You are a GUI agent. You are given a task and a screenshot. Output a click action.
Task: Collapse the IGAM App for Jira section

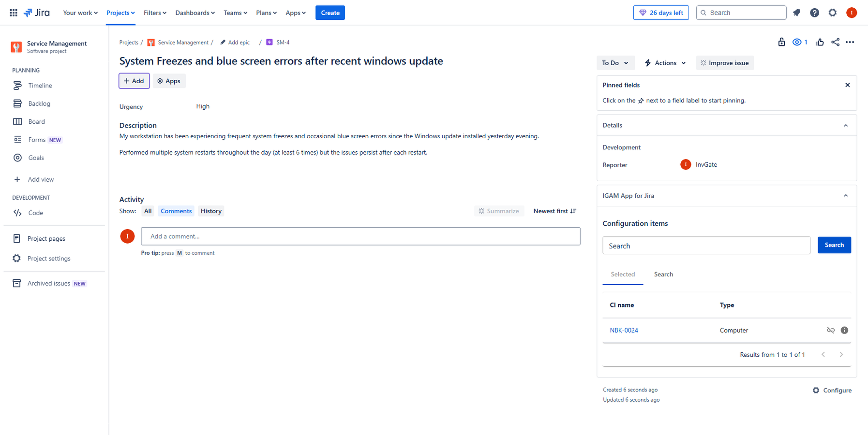(846, 196)
